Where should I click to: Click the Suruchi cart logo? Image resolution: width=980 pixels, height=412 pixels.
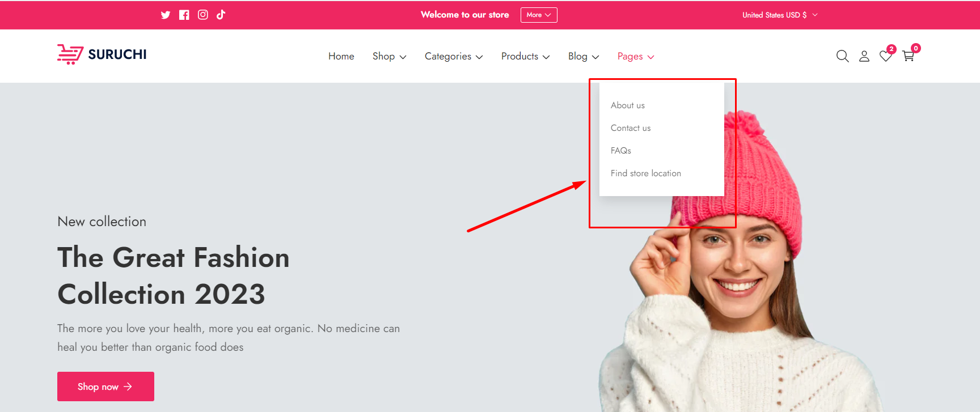(102, 54)
